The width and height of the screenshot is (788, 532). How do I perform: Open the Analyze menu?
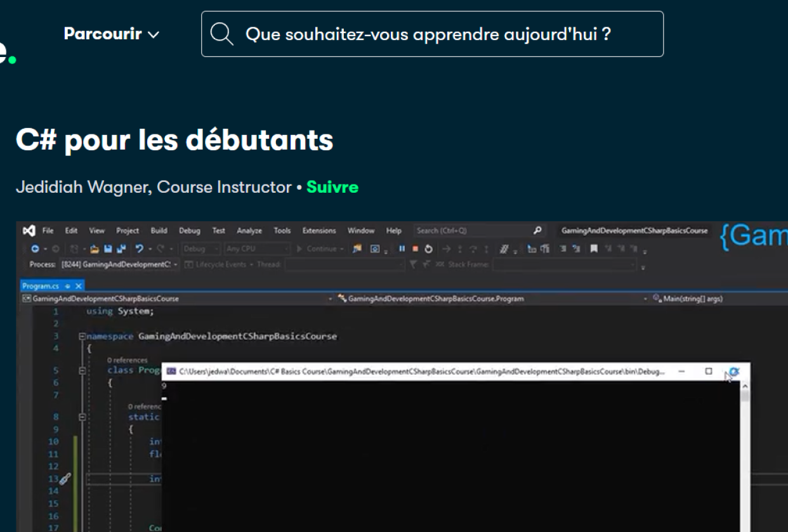[x=249, y=231]
